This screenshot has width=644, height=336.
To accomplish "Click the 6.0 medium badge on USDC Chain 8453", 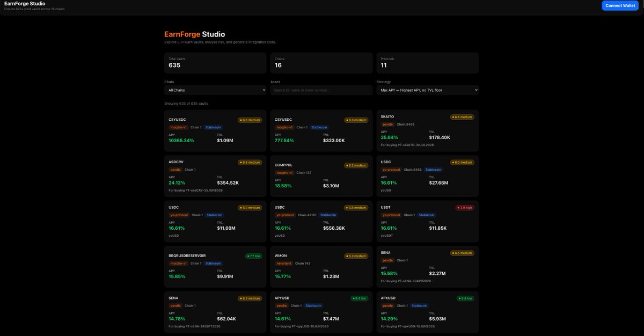I will pyautogui.click(x=462, y=162).
